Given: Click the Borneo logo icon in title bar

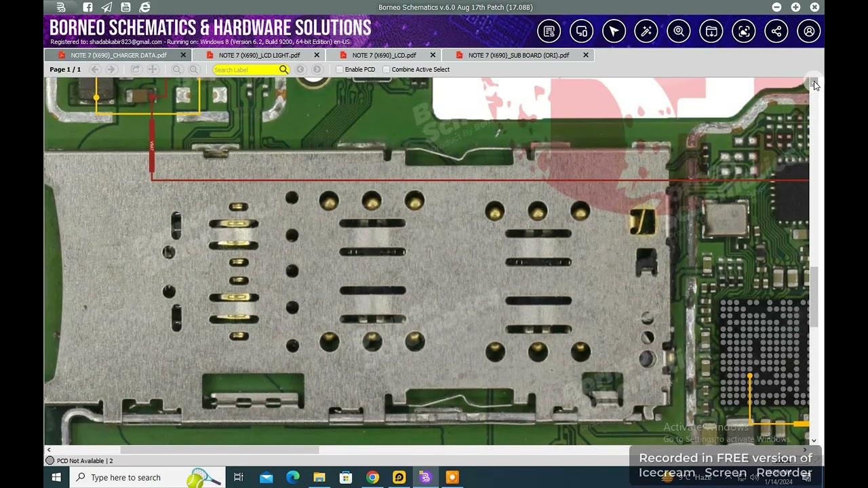Looking at the screenshot, I should [x=61, y=7].
